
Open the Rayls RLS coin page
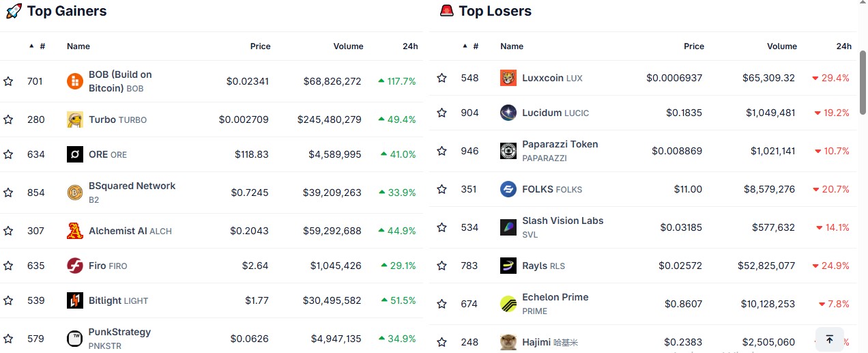[x=543, y=266]
